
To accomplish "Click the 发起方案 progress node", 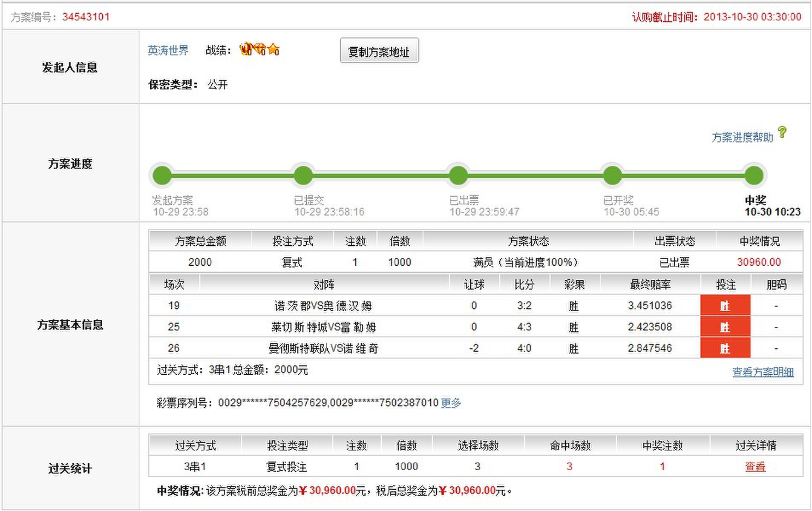I will [162, 175].
